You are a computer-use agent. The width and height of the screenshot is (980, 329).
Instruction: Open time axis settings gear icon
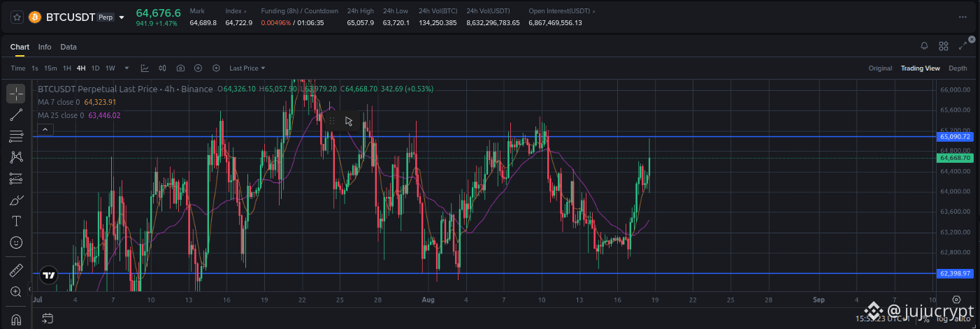[957, 300]
